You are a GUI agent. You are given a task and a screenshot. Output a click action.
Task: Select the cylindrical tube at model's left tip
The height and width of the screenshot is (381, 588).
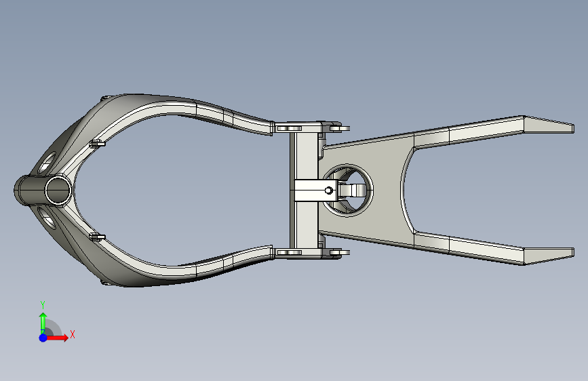click(43, 190)
